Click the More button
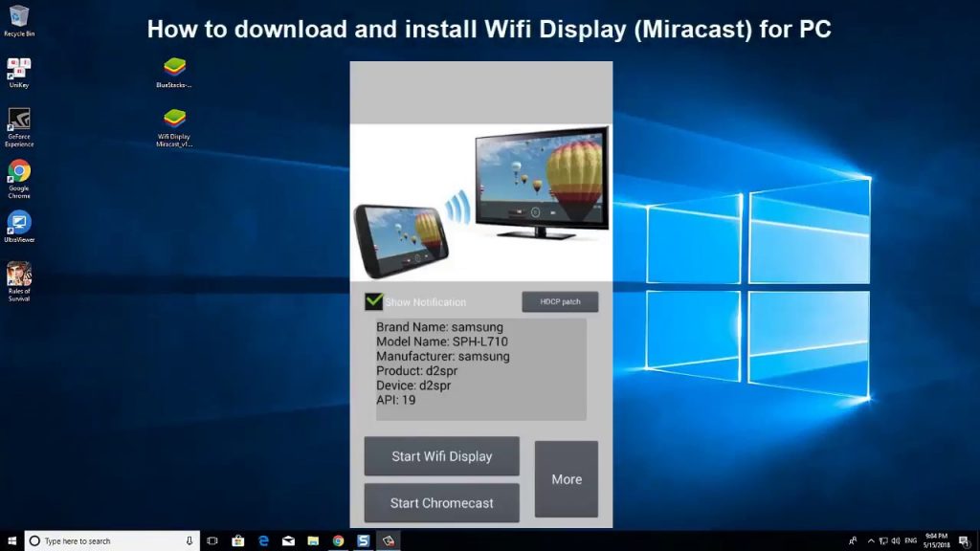Image resolution: width=980 pixels, height=551 pixels. 567,479
